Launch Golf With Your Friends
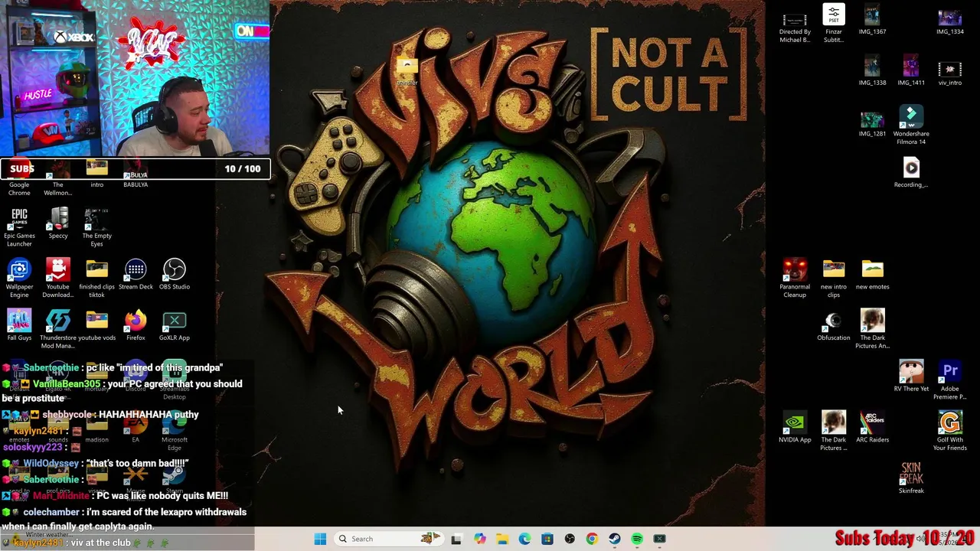This screenshot has width=980, height=551. pos(950,431)
